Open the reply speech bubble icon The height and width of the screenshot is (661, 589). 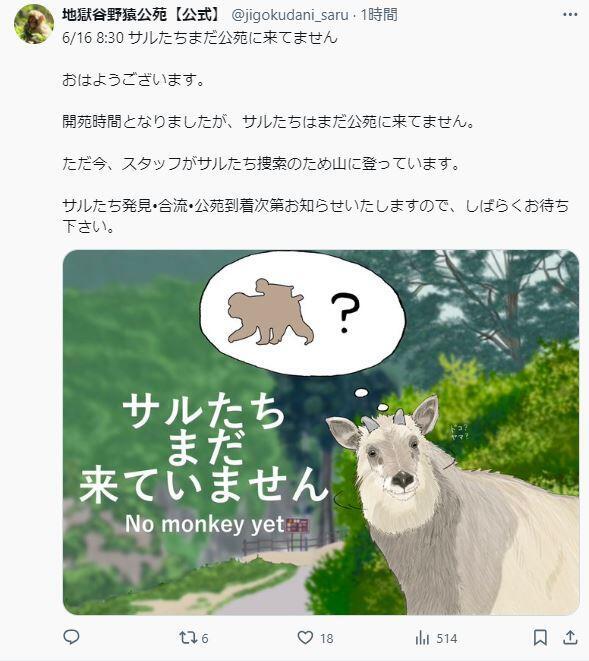tap(71, 637)
